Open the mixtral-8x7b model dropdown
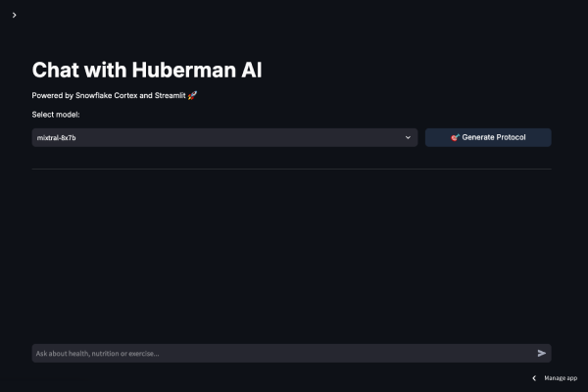This screenshot has height=392, width=588. click(x=224, y=137)
